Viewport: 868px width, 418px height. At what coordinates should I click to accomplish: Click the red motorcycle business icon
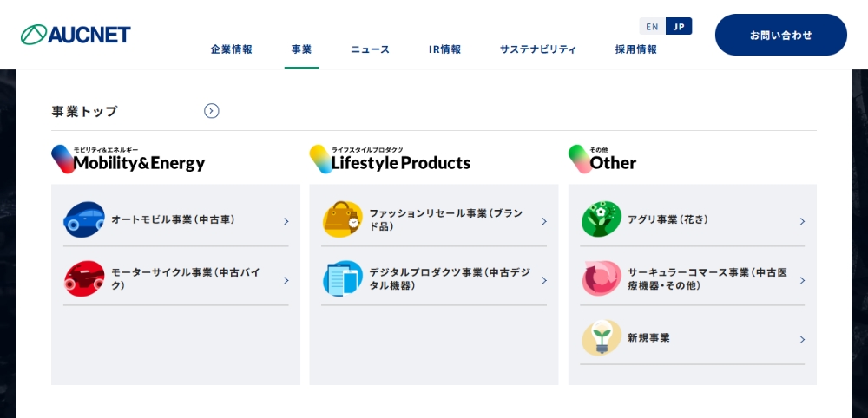click(84, 278)
